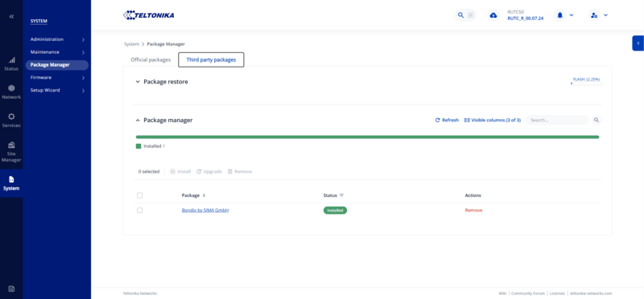Click the Teltonika Networks footer text
The height and width of the screenshot is (299, 644).
pyautogui.click(x=140, y=293)
